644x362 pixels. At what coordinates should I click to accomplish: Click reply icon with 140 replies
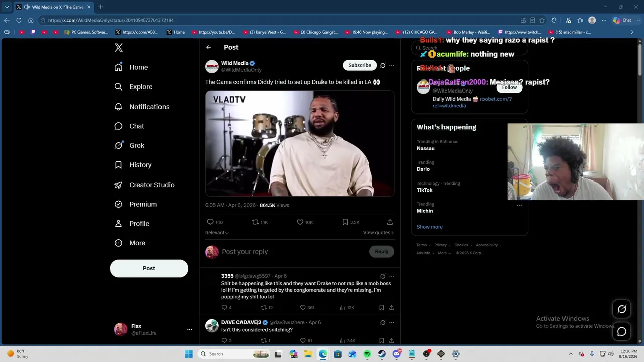[x=210, y=222]
